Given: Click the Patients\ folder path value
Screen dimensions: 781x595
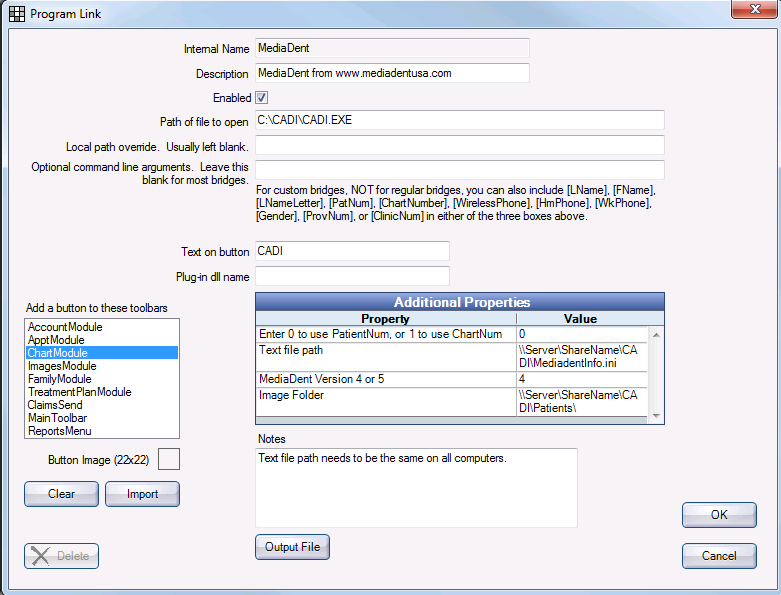Looking at the screenshot, I should [x=582, y=402].
